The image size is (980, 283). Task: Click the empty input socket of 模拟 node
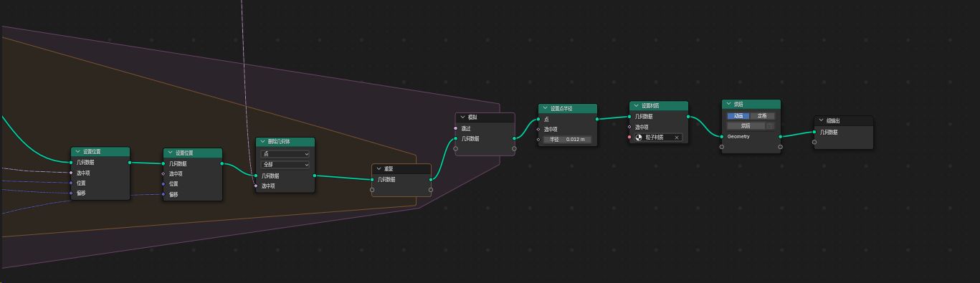click(x=455, y=149)
